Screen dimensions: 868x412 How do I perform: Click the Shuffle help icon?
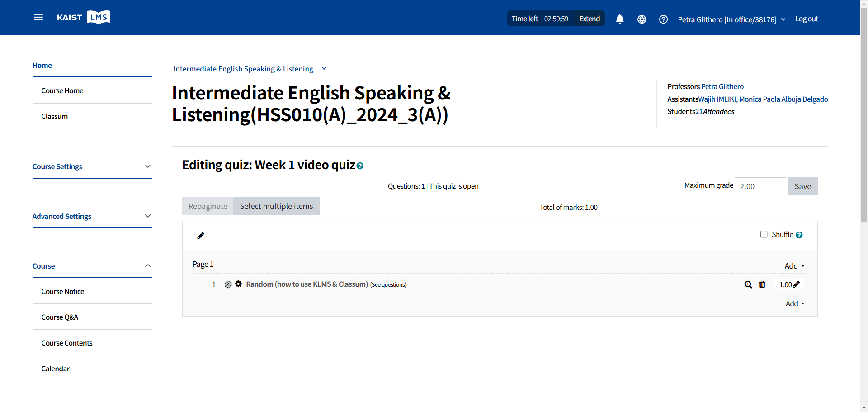799,235
